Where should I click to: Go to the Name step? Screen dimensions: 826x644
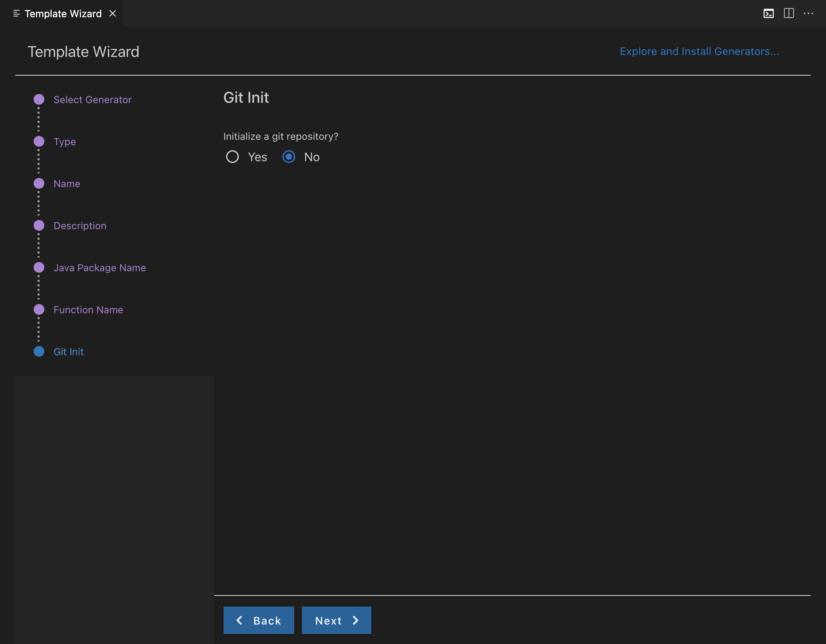point(67,184)
